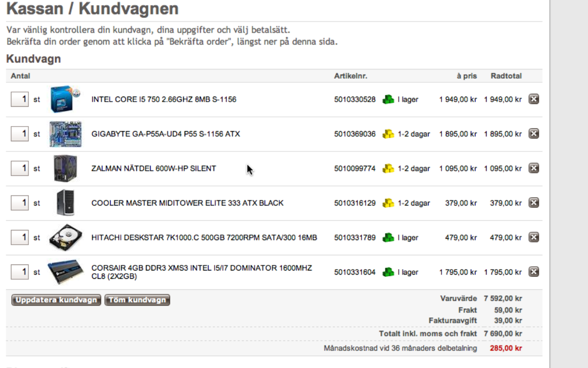Click green in-stock icon for Intel Core i5
588x368 pixels.
pyautogui.click(x=388, y=99)
